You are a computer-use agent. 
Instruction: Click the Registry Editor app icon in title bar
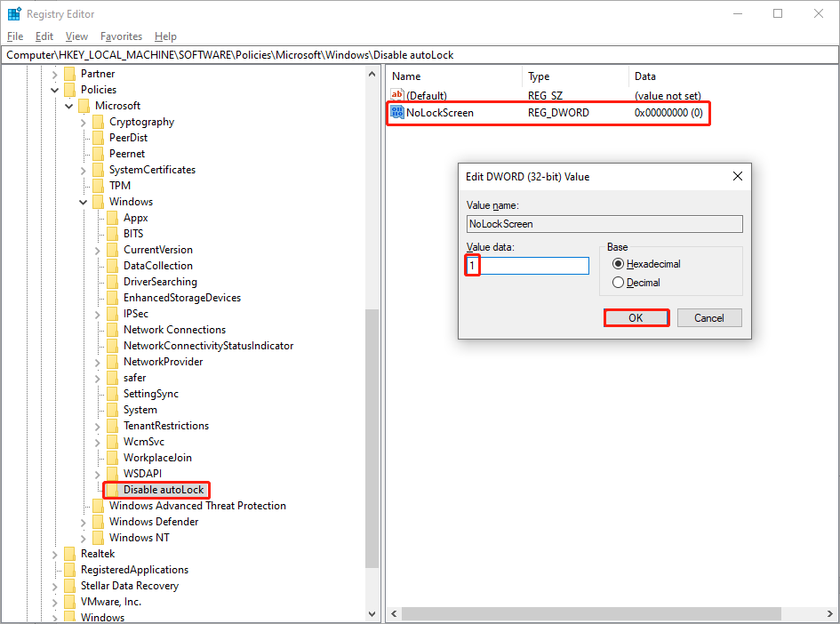click(x=14, y=14)
